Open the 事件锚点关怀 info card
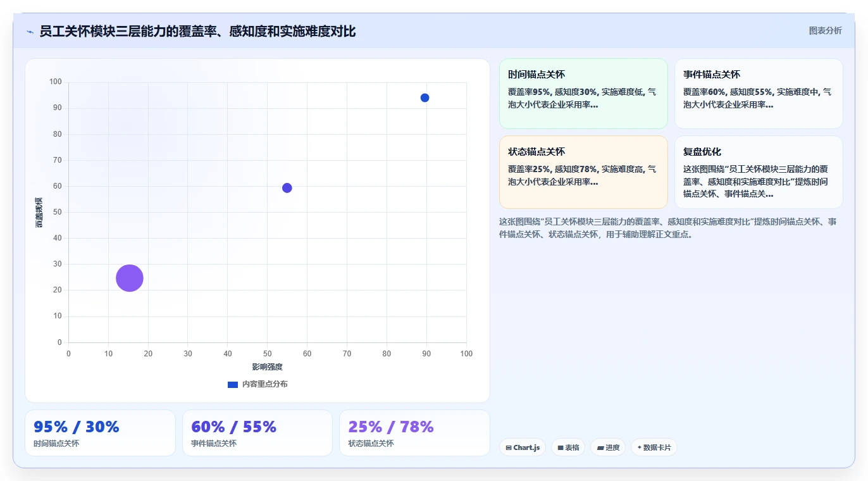This screenshot has height=481, width=868. point(759,94)
